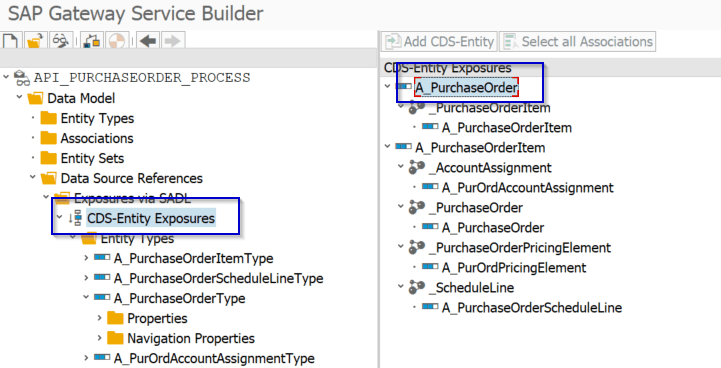Collapse the API_PURCHASEORDER_PROCESS project node
This screenshot has width=721, height=368.
click(6, 77)
